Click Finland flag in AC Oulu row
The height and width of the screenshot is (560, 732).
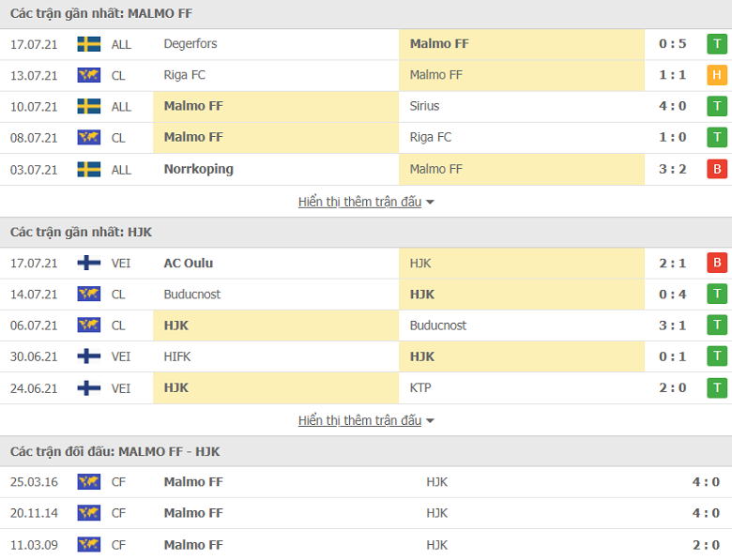pyautogui.click(x=89, y=264)
